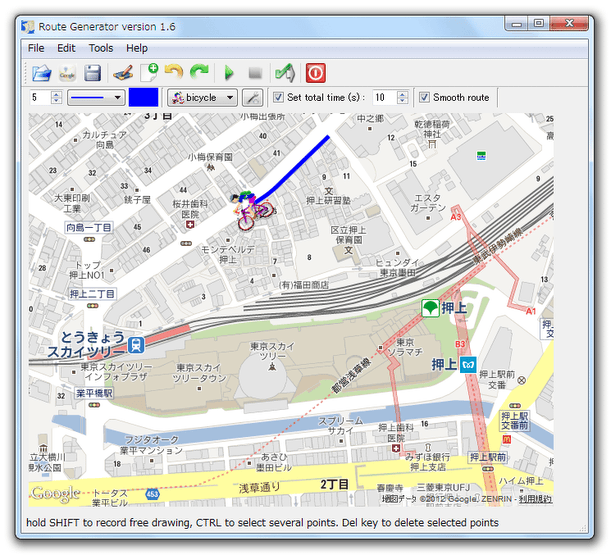
Task: Click the 浅草通り road label
Action: 260,488
